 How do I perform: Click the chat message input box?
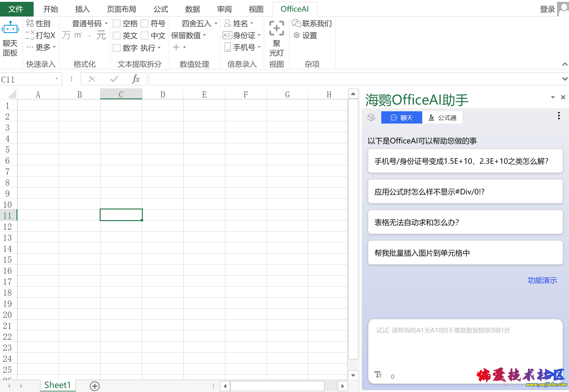click(x=465, y=346)
